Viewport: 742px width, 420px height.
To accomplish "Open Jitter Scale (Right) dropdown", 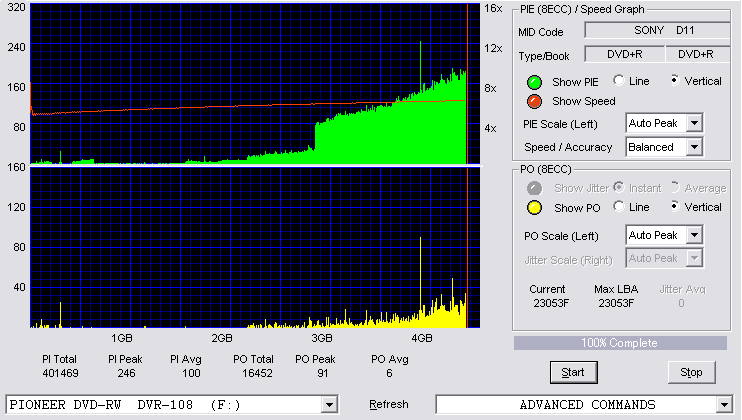I will point(694,258).
